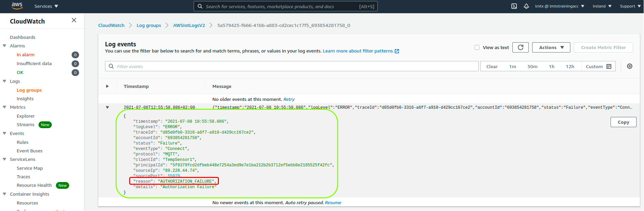Select the 1m time range
The image size is (644, 211).
pos(512,66)
